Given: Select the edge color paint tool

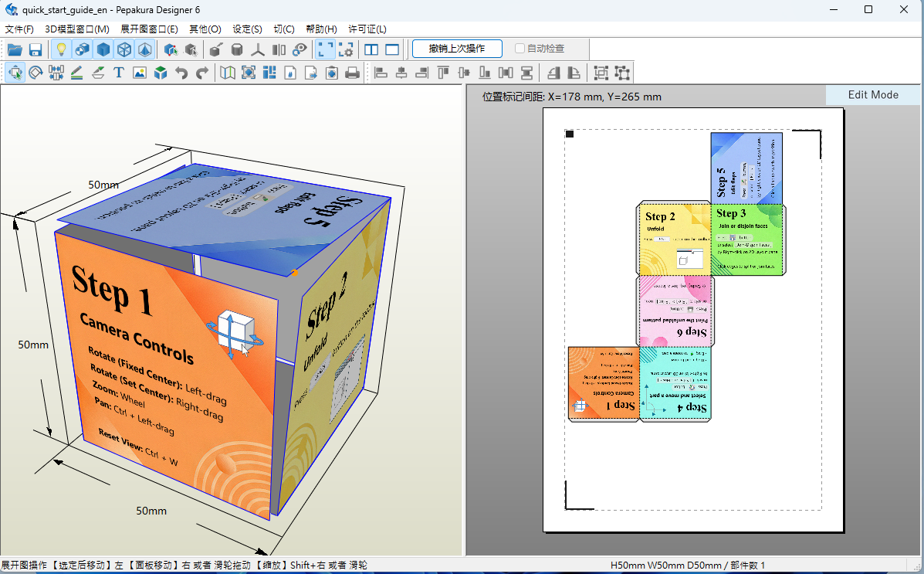Looking at the screenshot, I should click(98, 73).
